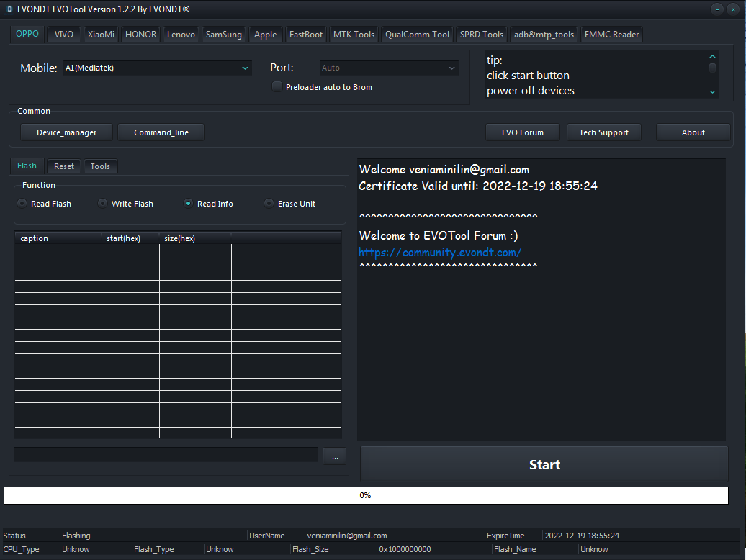
Task: Enable Preloader auto to Brom checkbox
Action: pyautogui.click(x=277, y=87)
